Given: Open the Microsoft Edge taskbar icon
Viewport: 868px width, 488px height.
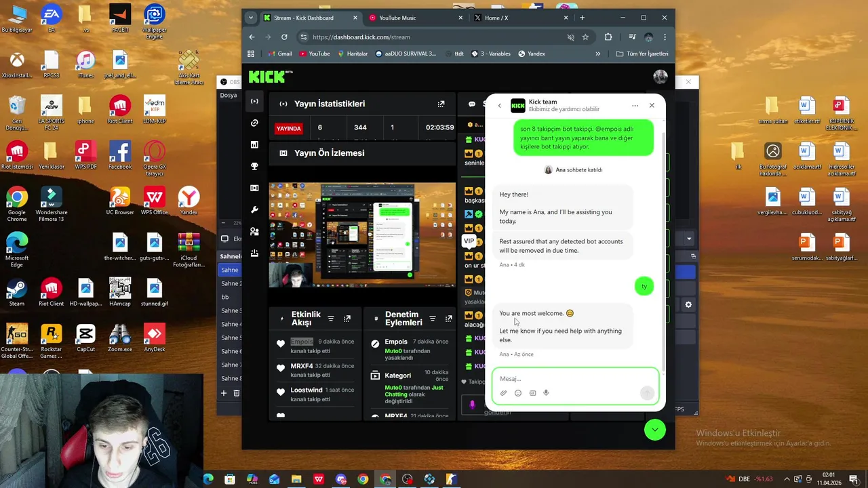Looking at the screenshot, I should tap(208, 479).
